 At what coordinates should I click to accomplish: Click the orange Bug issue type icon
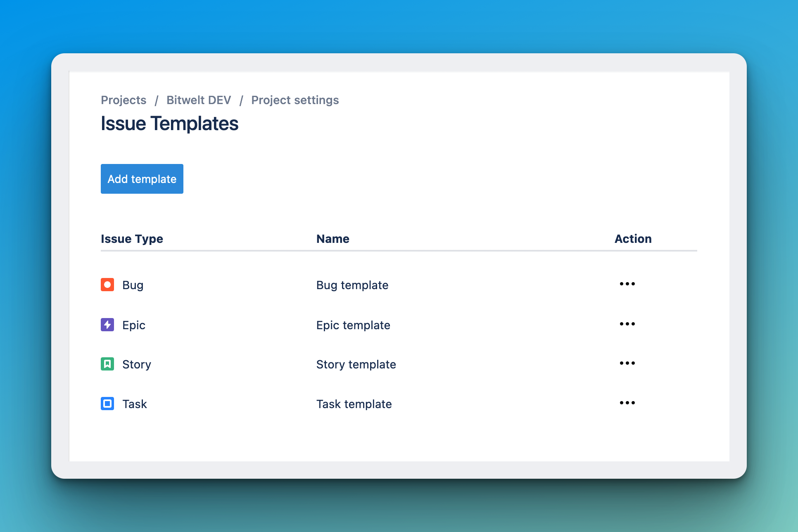[107, 285]
